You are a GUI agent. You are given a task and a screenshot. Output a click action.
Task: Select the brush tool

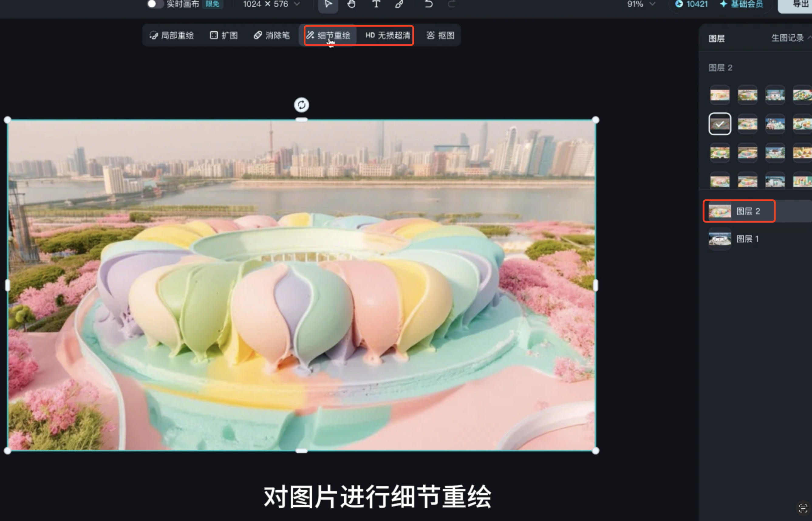[399, 4]
